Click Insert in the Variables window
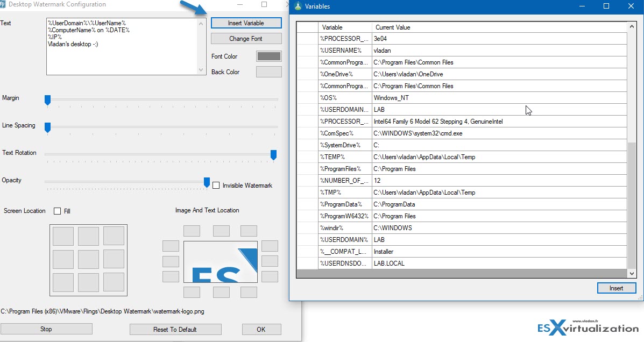Image resolution: width=644 pixels, height=342 pixels. (x=616, y=288)
